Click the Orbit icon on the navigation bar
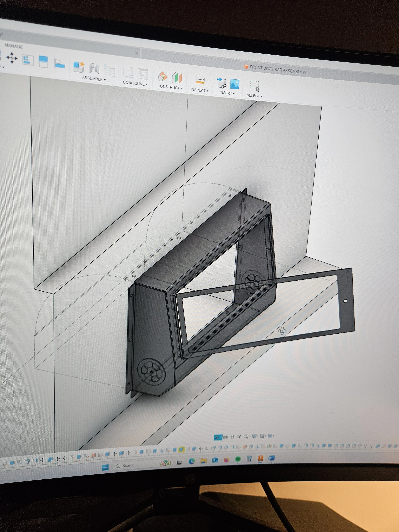 click(218, 437)
